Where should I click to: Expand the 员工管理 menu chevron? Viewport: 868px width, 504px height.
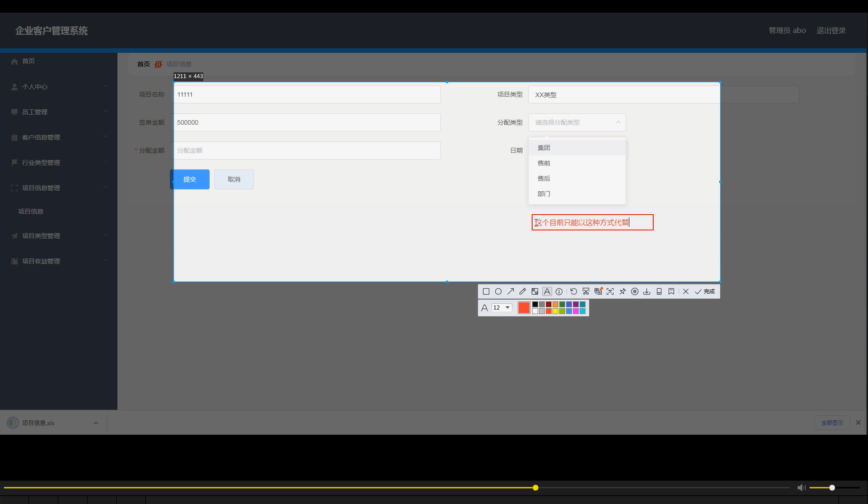pos(106,112)
